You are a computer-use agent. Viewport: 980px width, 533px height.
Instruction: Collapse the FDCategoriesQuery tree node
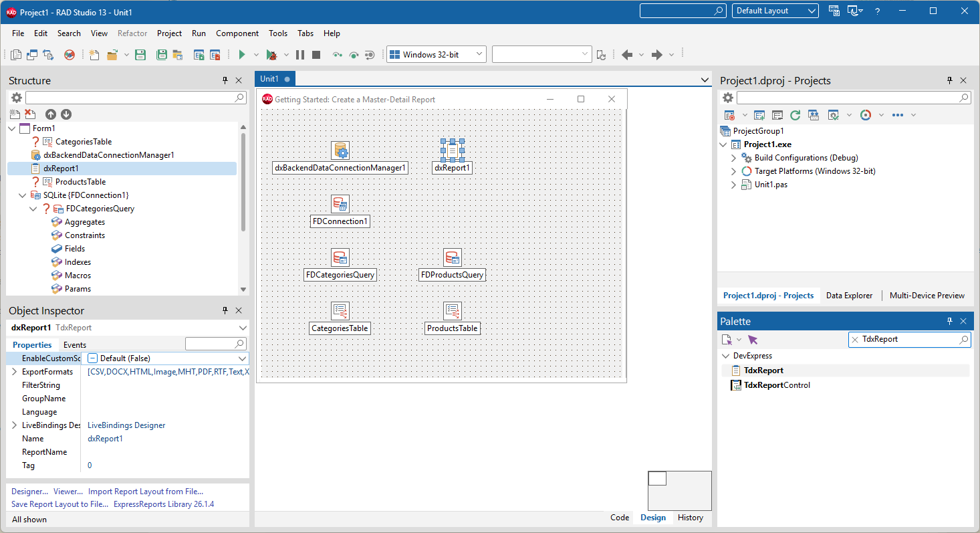(x=33, y=209)
